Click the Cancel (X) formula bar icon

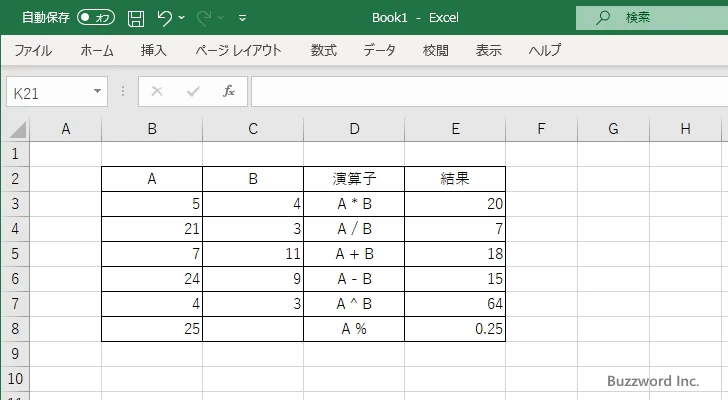[157, 91]
